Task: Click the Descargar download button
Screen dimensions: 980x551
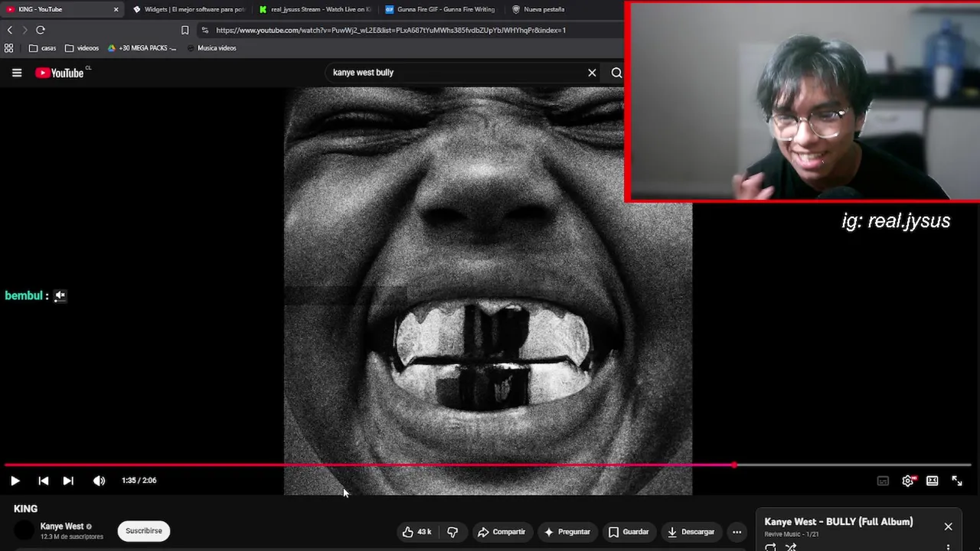Action: (x=691, y=532)
